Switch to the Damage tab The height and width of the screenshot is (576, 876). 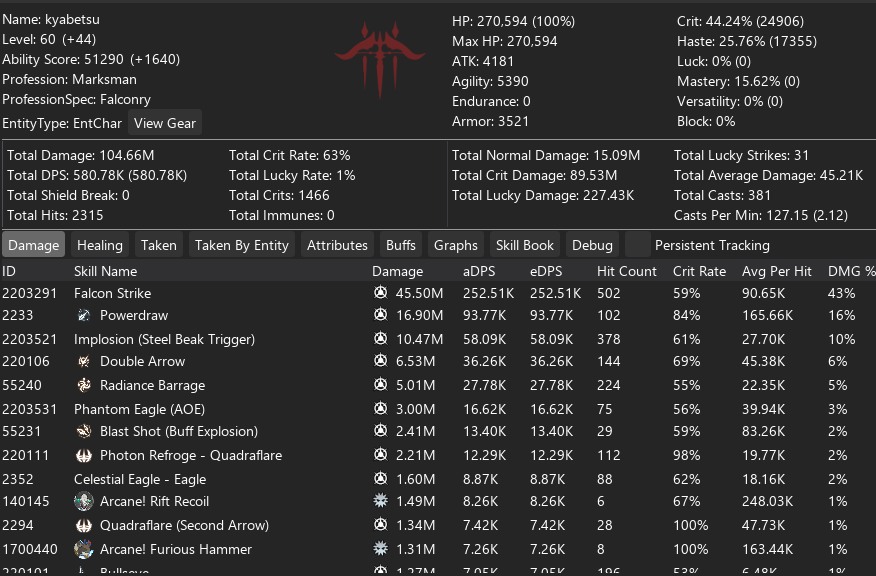click(34, 245)
